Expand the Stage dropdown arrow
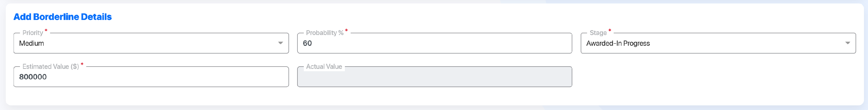Viewport: 868px width, 110px height. pos(847,43)
